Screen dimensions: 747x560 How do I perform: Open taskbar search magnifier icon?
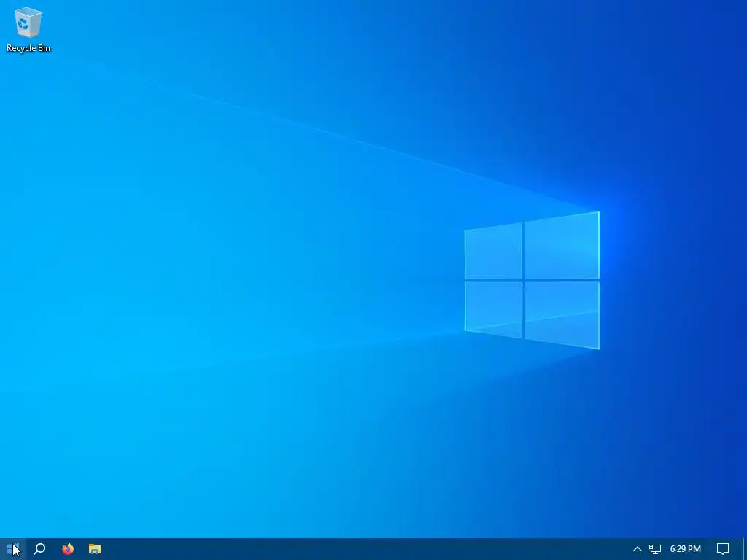[x=39, y=549]
